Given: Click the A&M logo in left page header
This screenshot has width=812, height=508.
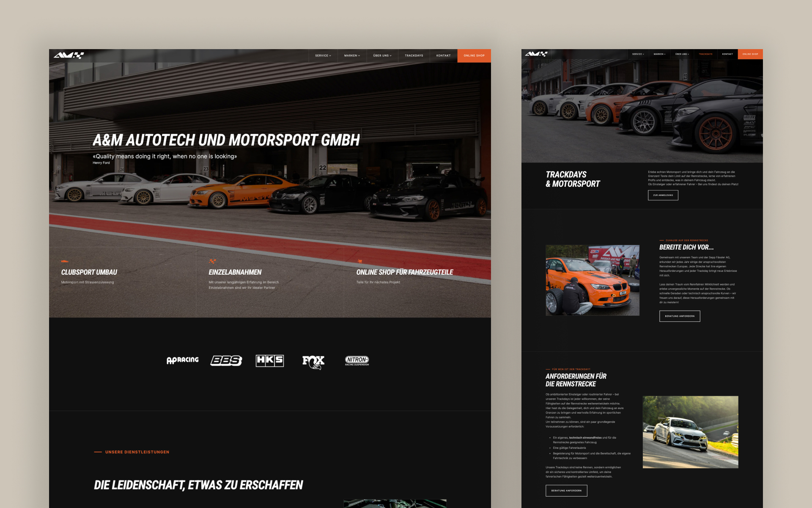Looking at the screenshot, I should [69, 55].
